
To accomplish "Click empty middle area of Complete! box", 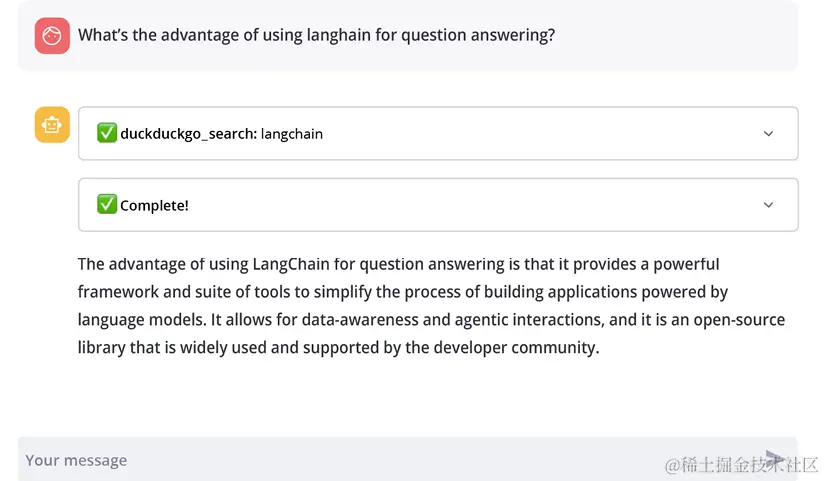I will 474,205.
